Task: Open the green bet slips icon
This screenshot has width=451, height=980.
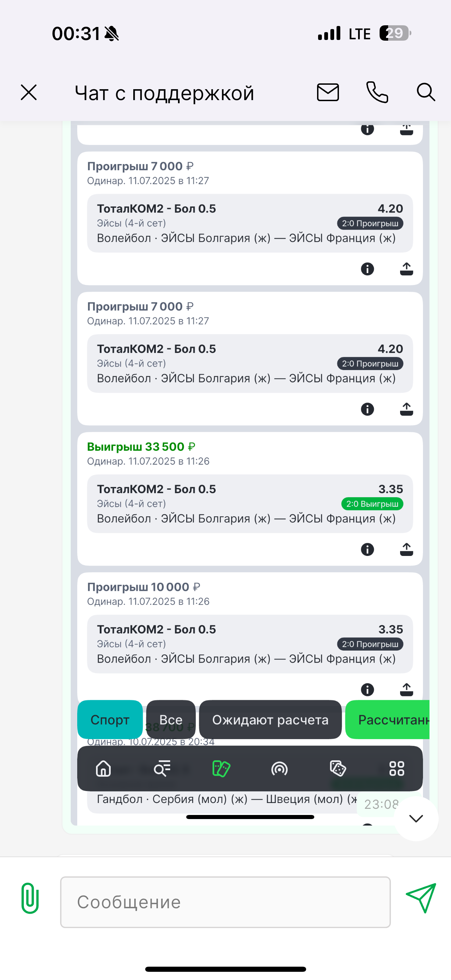Action: (221, 768)
